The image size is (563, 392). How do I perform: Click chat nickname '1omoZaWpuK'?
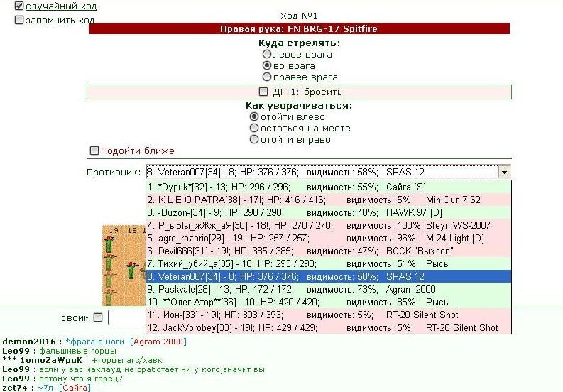(51, 360)
